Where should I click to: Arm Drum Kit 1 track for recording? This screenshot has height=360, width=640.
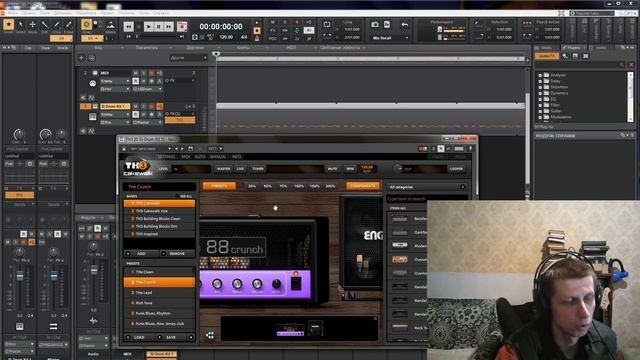(x=151, y=107)
